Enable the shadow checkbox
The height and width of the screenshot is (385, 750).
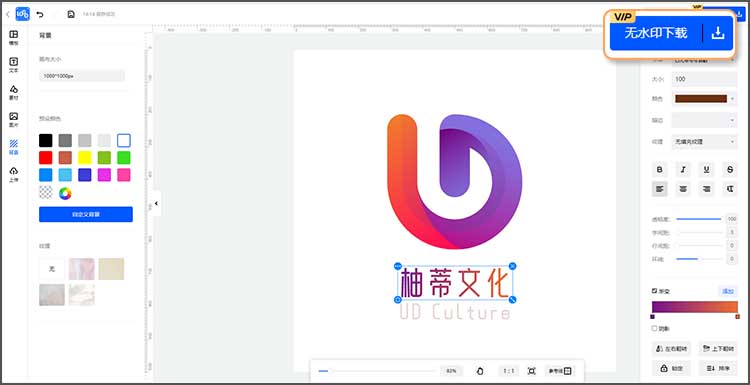(x=654, y=329)
